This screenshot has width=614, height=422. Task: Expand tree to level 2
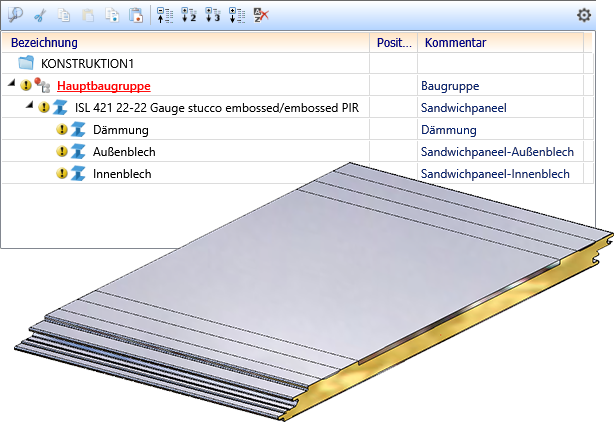tap(189, 15)
